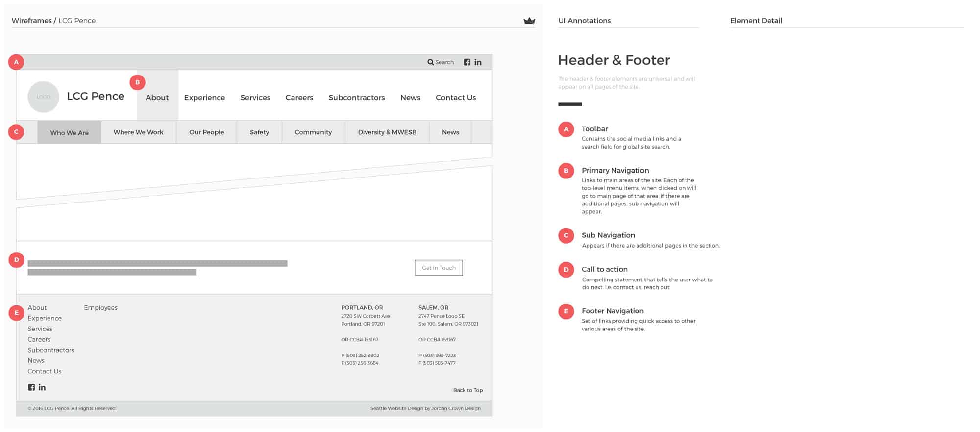Open Services link in footer
The height and width of the screenshot is (432, 980).
[40, 329]
